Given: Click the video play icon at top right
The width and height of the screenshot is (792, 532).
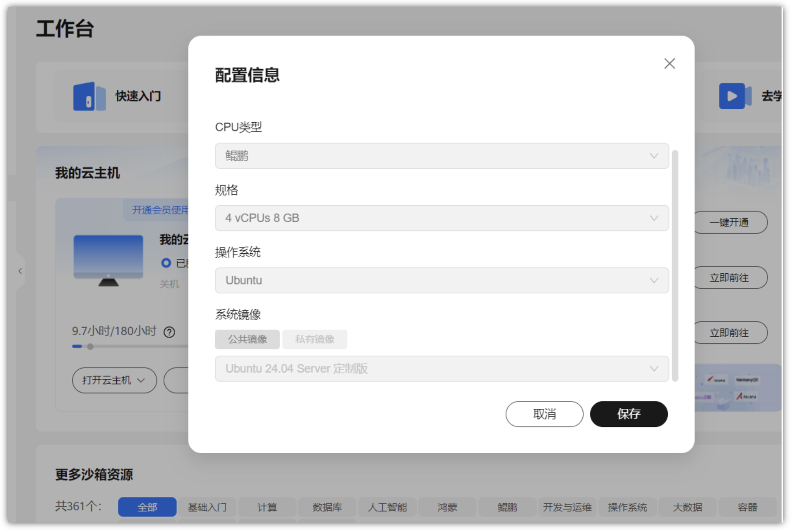Looking at the screenshot, I should [734, 96].
